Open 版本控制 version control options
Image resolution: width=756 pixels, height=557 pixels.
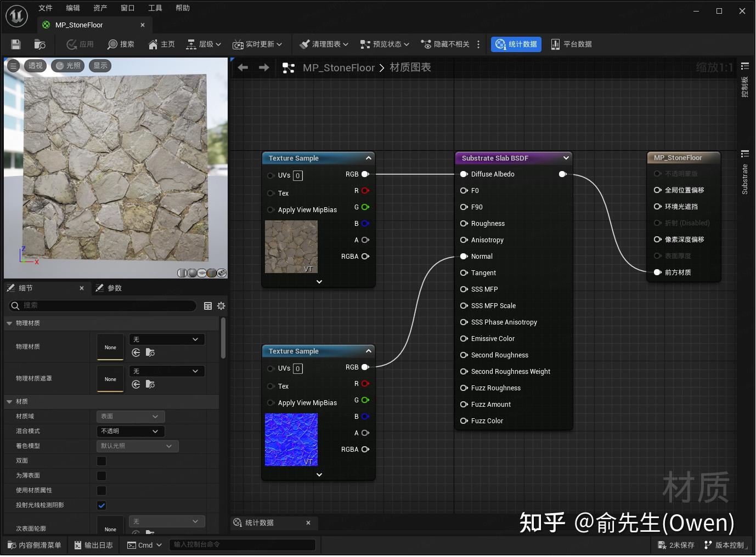pyautogui.click(x=725, y=544)
